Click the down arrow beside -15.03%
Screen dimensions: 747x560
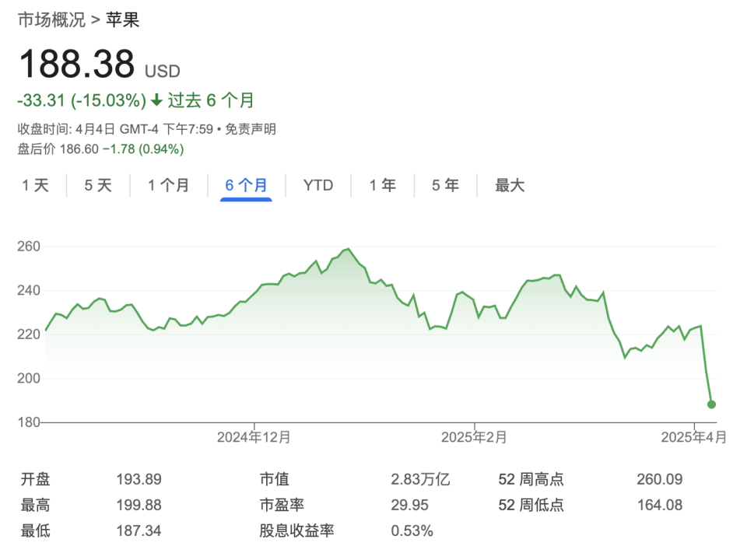(156, 100)
